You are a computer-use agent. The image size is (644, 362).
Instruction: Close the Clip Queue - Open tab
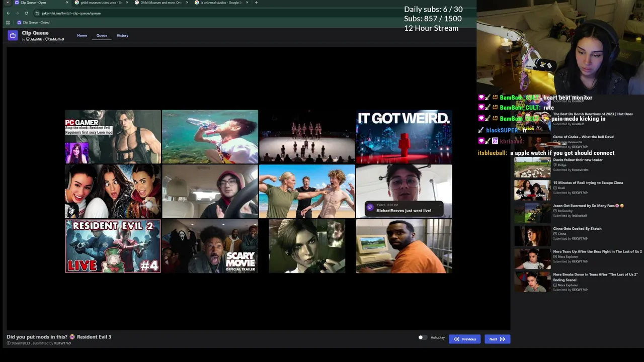(x=67, y=3)
